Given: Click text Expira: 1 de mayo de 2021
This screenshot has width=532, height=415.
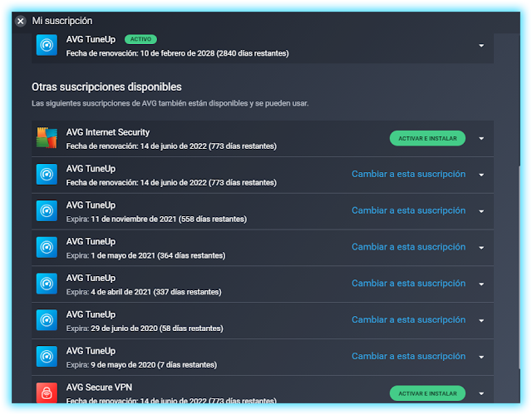Looking at the screenshot, I should point(145,255).
